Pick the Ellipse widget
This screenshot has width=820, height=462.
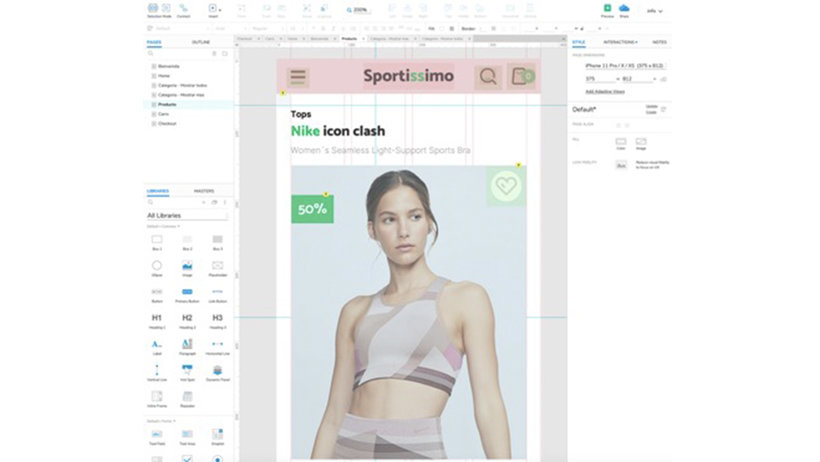pyautogui.click(x=157, y=268)
